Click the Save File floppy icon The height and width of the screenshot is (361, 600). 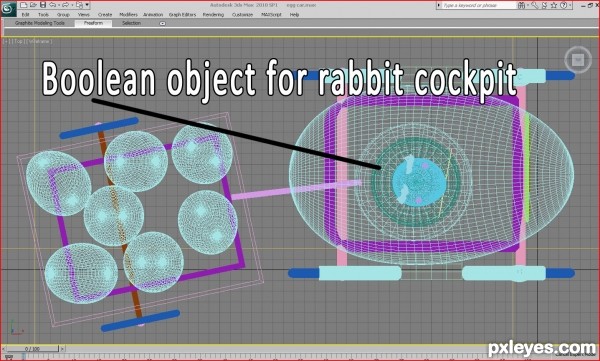tap(43, 5)
